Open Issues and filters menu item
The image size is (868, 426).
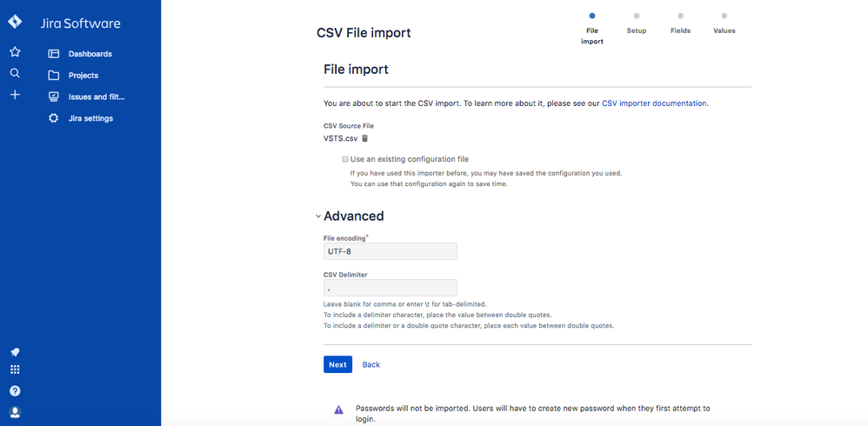pyautogui.click(x=97, y=97)
